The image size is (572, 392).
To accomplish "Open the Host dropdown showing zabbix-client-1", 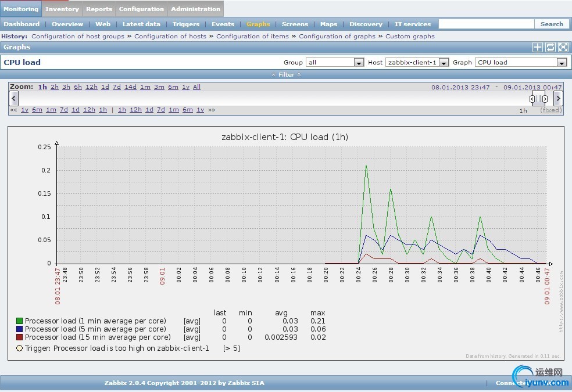I will tap(417, 63).
